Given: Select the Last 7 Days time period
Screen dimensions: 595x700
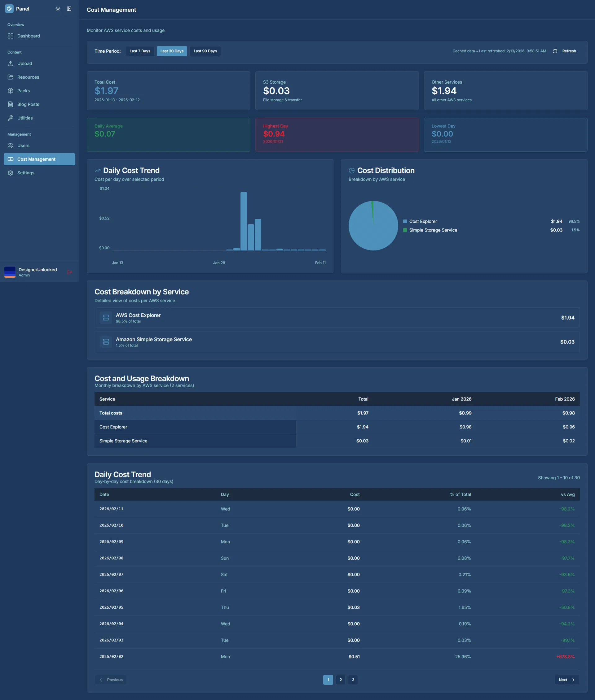Looking at the screenshot, I should click(x=140, y=51).
